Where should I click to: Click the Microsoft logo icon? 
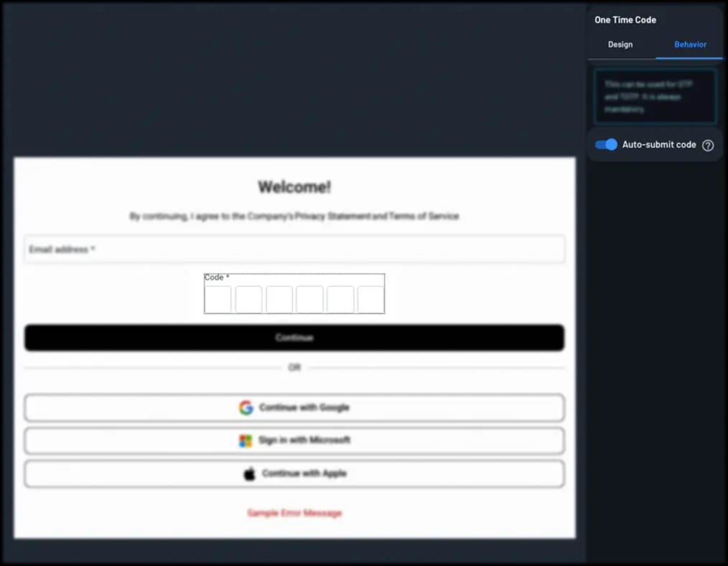pos(246,440)
